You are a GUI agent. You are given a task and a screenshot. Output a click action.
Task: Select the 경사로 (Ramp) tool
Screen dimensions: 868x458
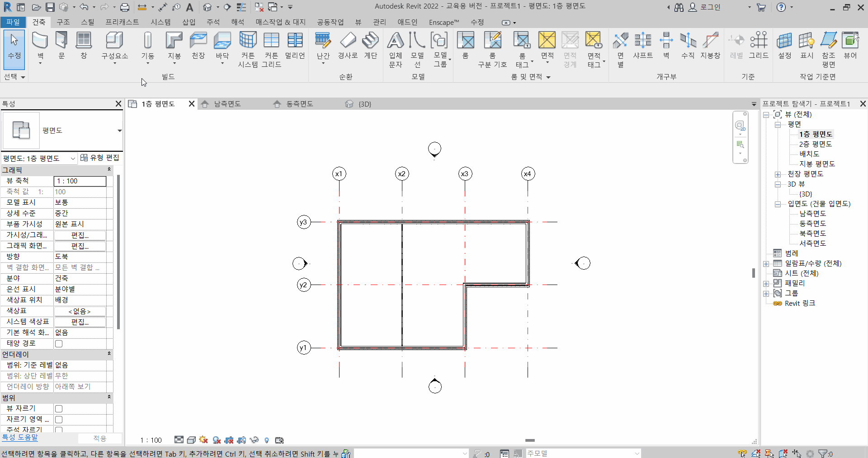click(x=348, y=45)
